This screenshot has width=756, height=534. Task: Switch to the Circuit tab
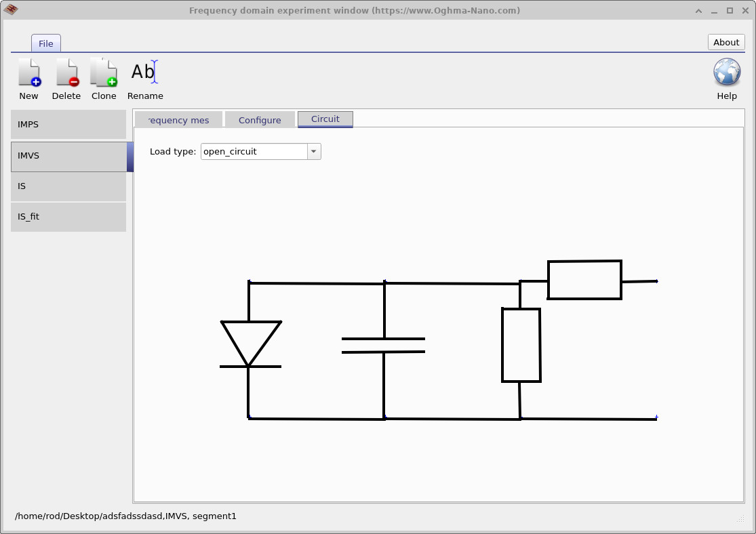point(325,119)
